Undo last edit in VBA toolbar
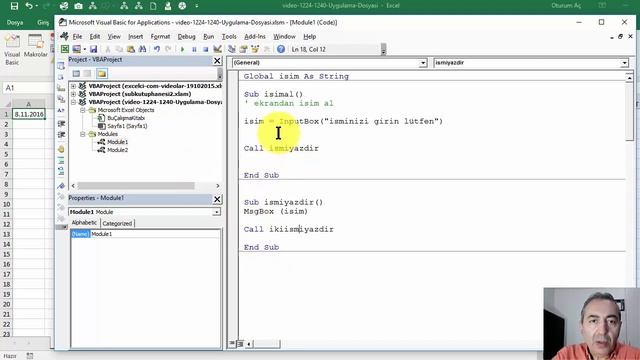This screenshot has height=360, width=640. (x=157, y=49)
